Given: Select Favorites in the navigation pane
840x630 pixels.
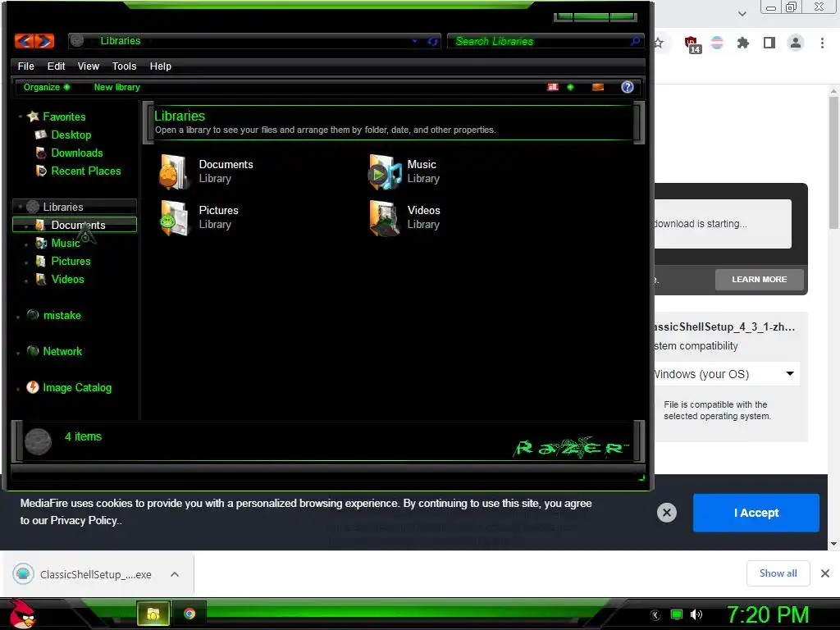Looking at the screenshot, I should pos(64,116).
